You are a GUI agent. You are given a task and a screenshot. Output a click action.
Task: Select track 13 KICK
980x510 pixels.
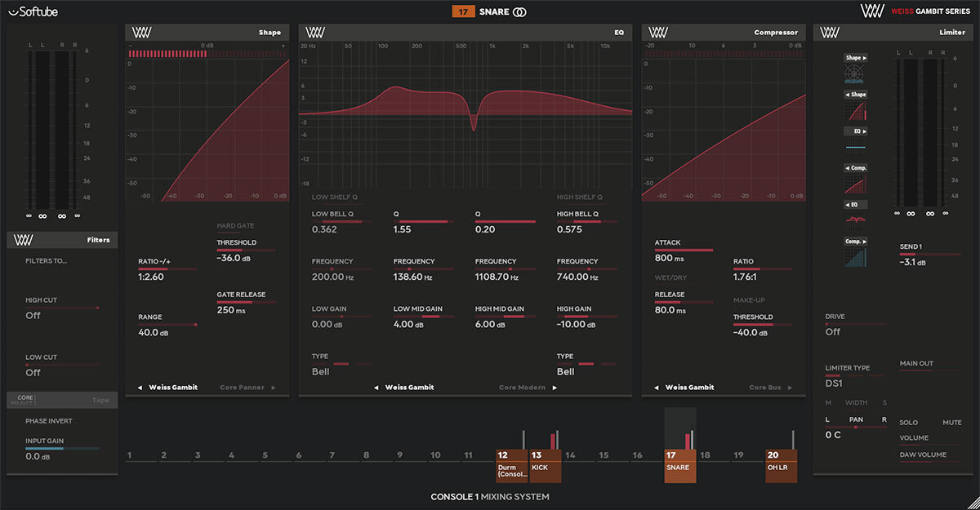[545, 466]
